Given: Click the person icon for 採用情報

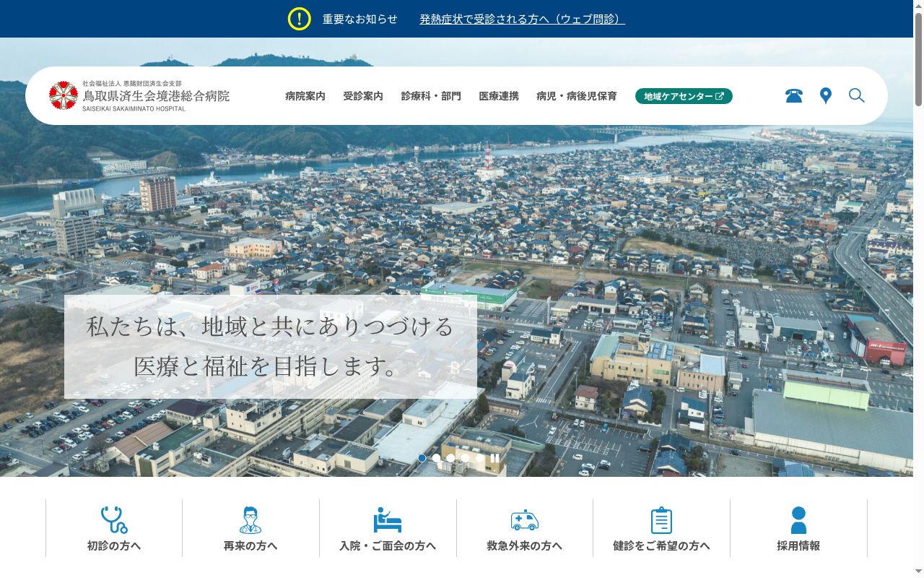Looking at the screenshot, I should point(798,520).
